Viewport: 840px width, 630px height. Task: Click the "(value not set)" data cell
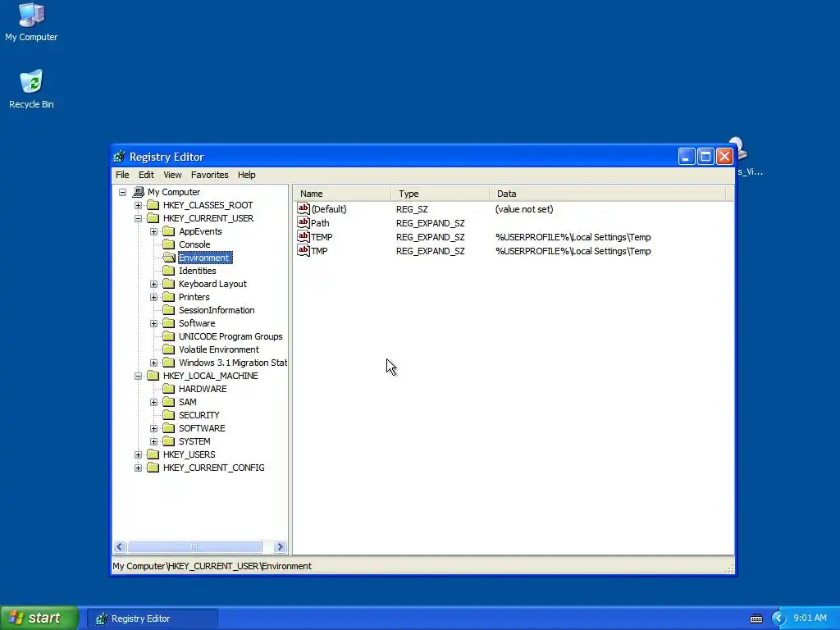coord(524,209)
